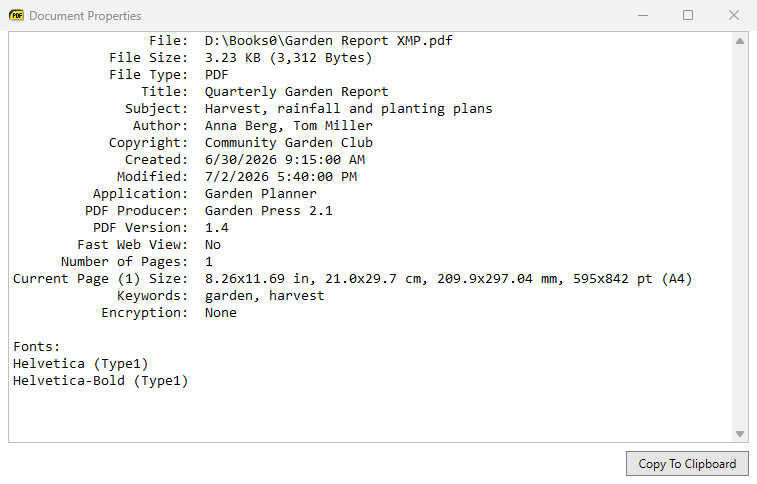Click the Number of Pages label
Viewport: 757px width, 484px height.
pyautogui.click(x=124, y=262)
